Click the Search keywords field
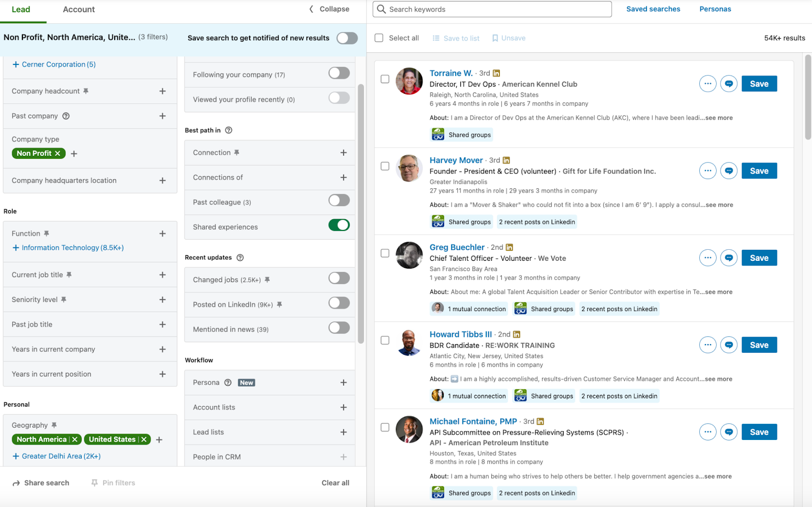This screenshot has height=507, width=812. (492, 9)
